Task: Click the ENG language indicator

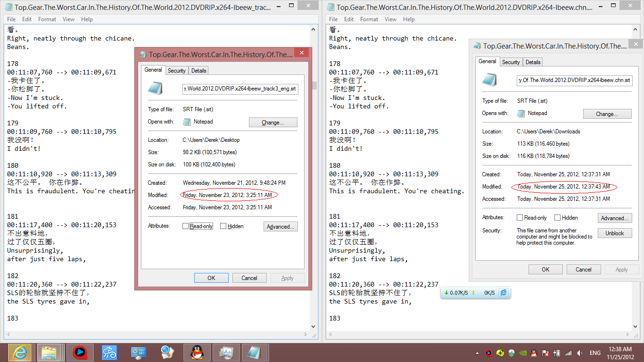Action: pos(595,353)
